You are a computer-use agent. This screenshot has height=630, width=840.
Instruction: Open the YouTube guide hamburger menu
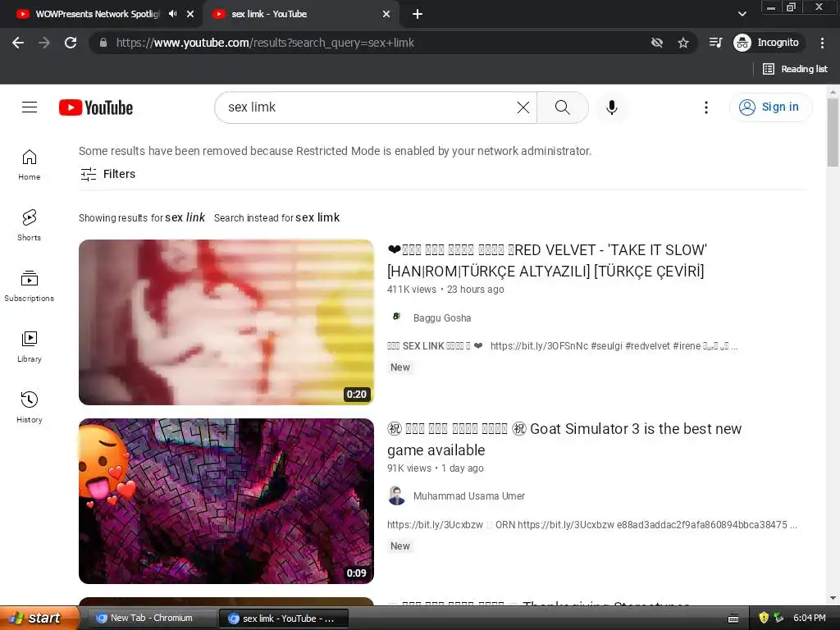coord(30,107)
